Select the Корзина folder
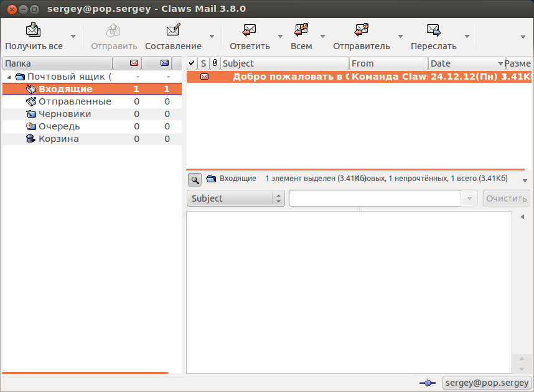The height and width of the screenshot is (392, 534). pos(92,139)
